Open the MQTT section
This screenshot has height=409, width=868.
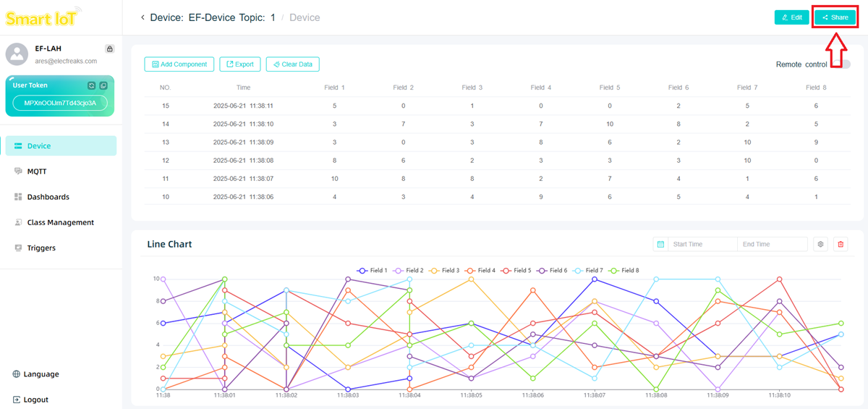click(36, 172)
